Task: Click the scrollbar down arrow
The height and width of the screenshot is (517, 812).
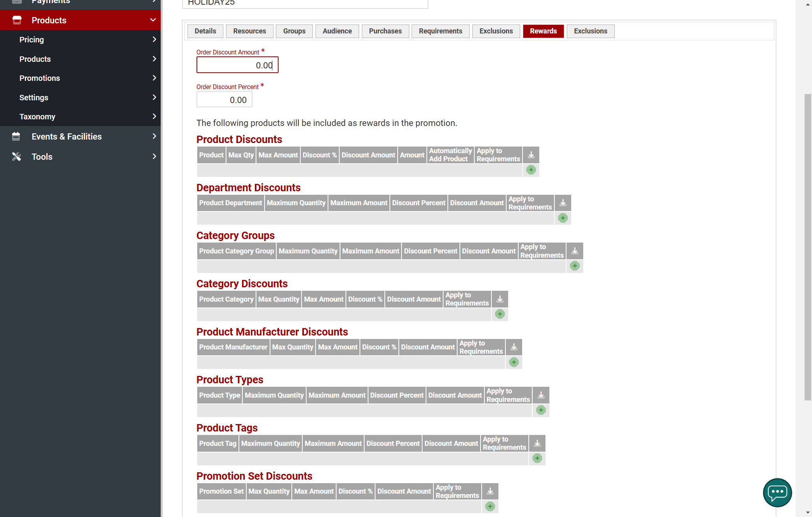Action: click(x=808, y=513)
